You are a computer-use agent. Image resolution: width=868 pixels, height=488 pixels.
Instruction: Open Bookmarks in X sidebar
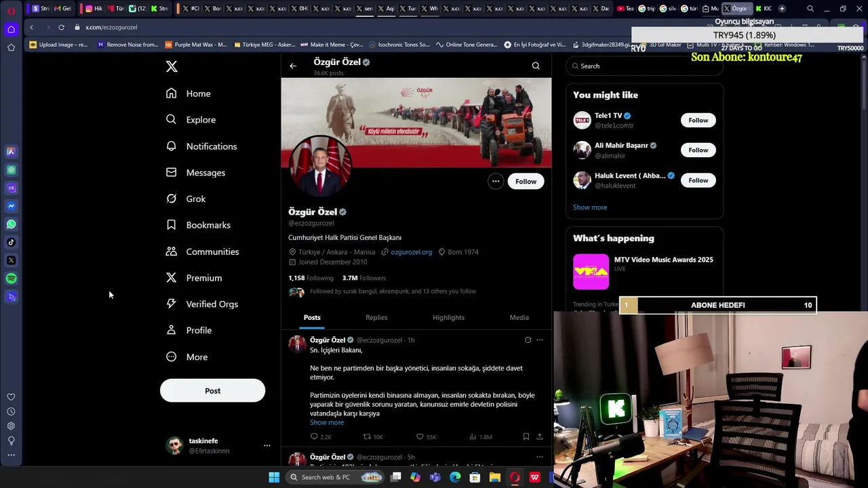[x=199, y=225]
